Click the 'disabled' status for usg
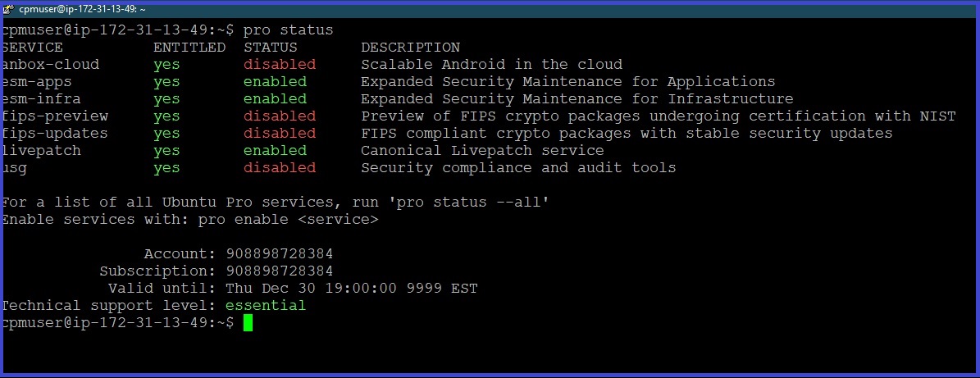 tap(280, 168)
